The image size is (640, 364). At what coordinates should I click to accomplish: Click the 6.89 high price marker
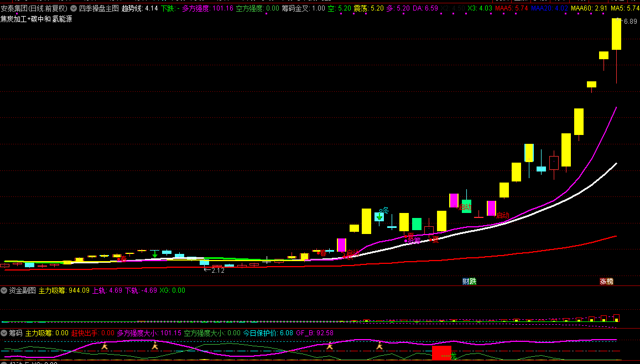pyautogui.click(x=630, y=22)
